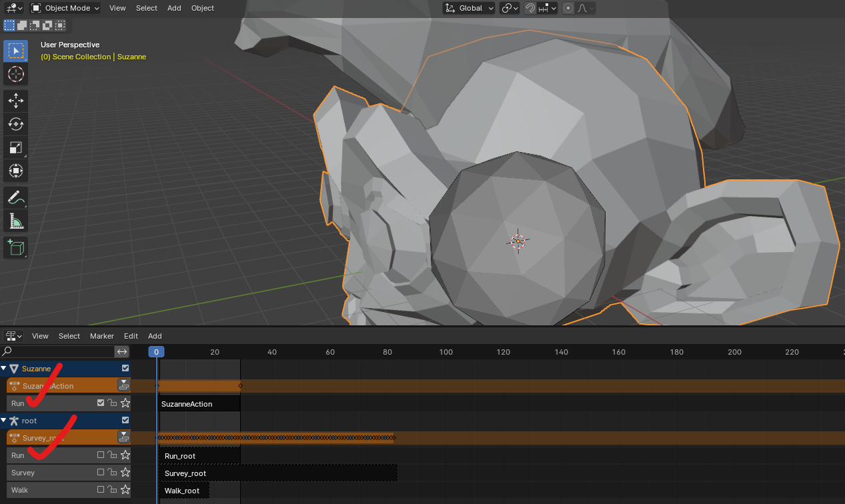The image size is (845, 504).
Task: Open the NLA editor type dropdown
Action: 13,336
